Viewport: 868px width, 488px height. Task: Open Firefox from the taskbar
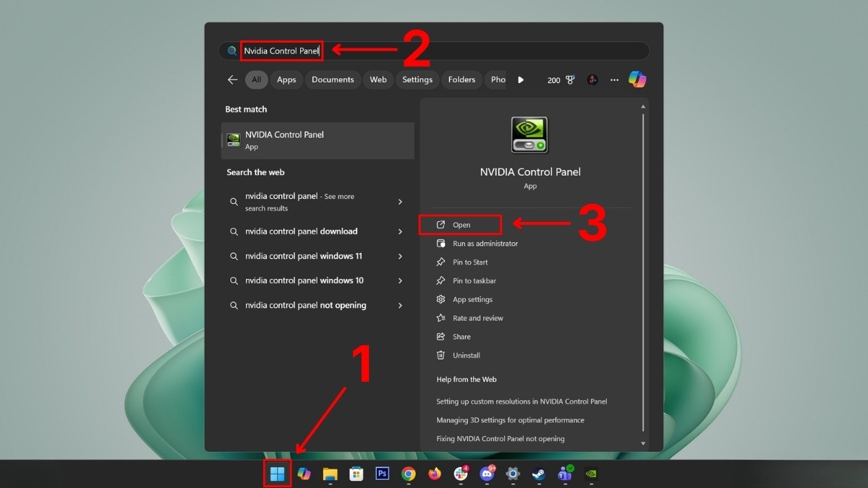point(435,474)
